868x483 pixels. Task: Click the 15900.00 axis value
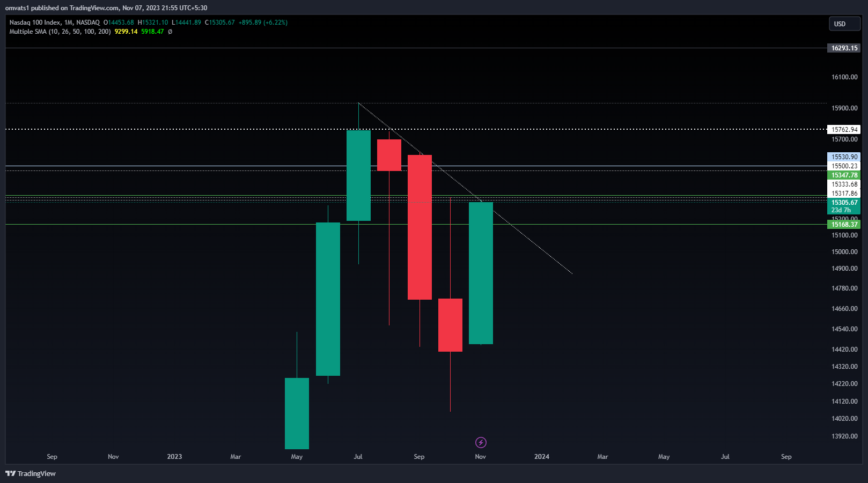844,108
